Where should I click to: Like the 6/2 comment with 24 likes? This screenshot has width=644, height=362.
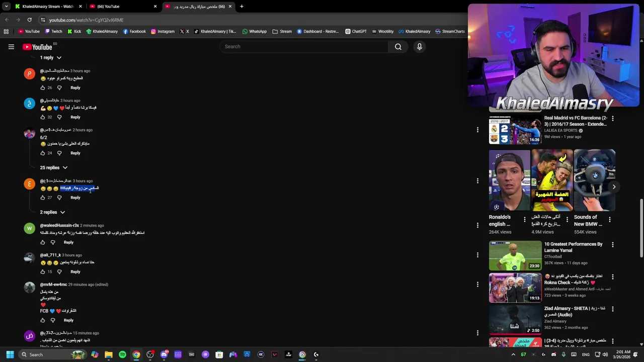pos(43,153)
